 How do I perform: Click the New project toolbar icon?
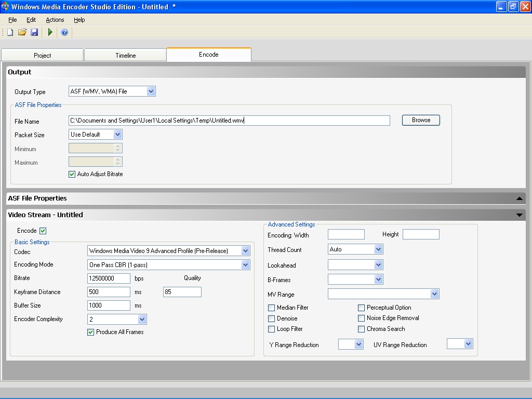(10, 32)
